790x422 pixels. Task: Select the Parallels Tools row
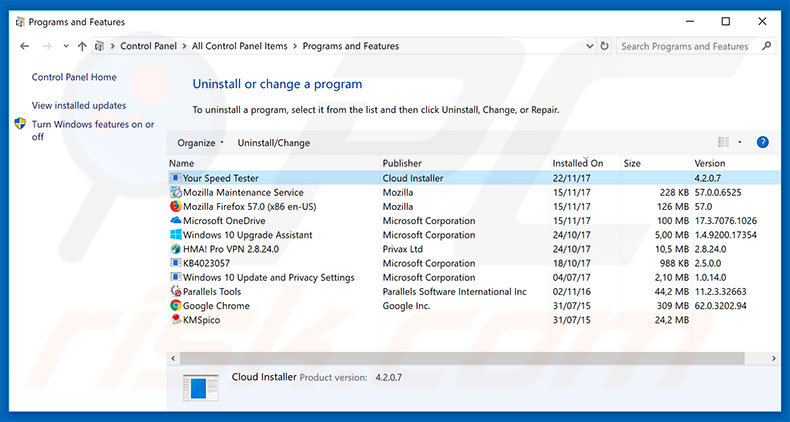click(x=473, y=292)
